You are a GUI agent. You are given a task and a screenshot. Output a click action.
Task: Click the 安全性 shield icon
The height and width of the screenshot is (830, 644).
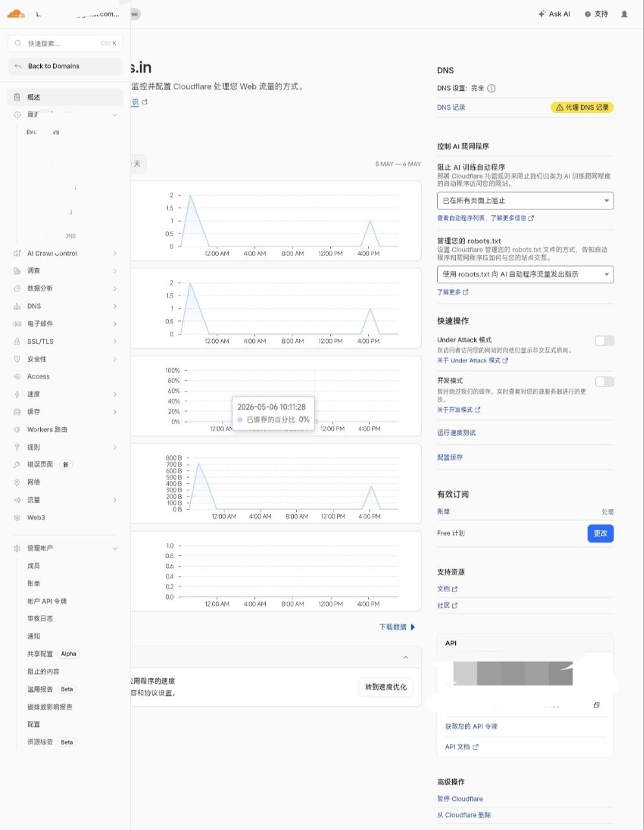coord(18,359)
